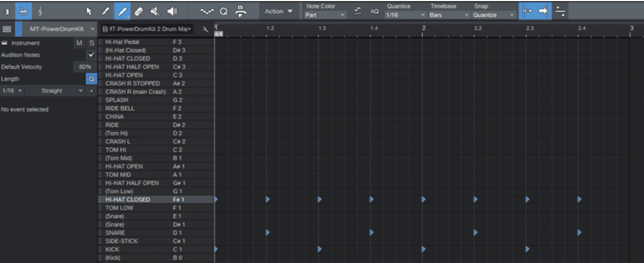This screenshot has height=263, width=644.
Task: Click the blue track color swatch
Action: coord(19,29)
